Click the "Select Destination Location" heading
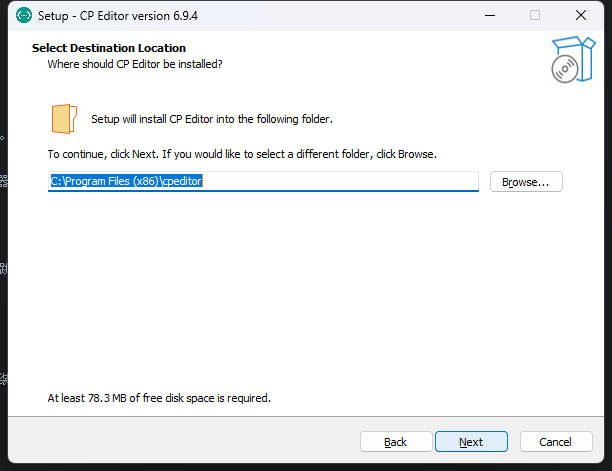The width and height of the screenshot is (612, 471). point(109,48)
